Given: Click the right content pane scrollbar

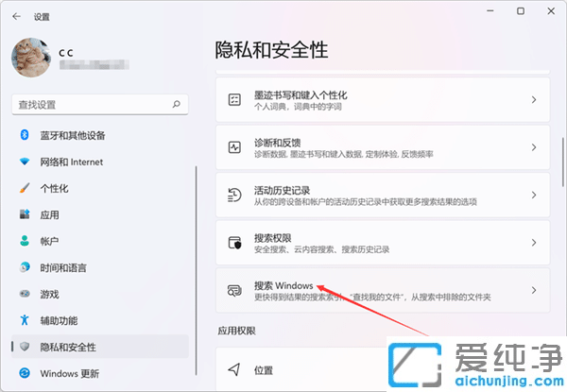Looking at the screenshot, I should pos(562,162).
